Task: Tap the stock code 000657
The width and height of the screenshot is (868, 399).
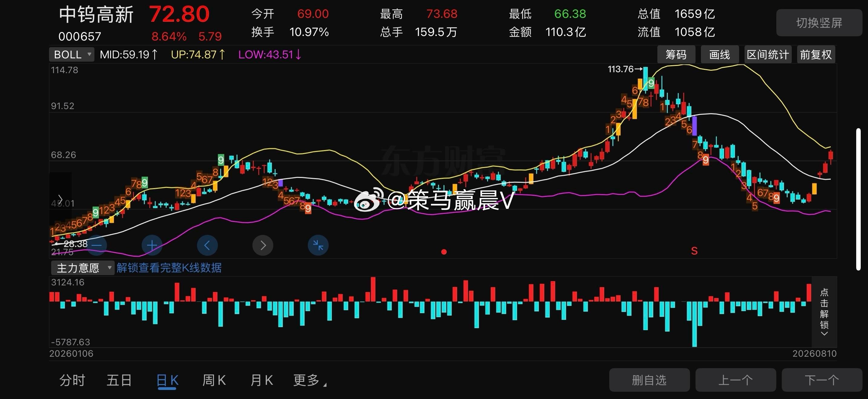Action: (x=80, y=36)
